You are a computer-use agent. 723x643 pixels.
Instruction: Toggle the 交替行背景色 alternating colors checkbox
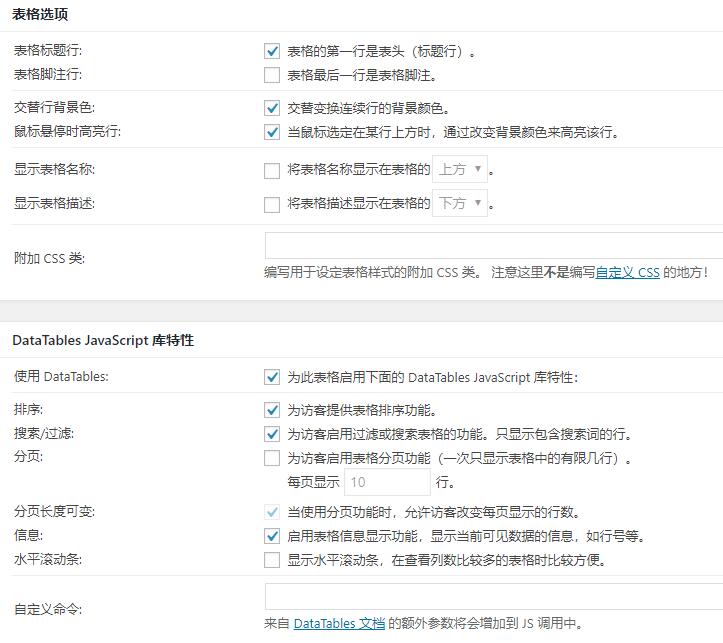272,108
